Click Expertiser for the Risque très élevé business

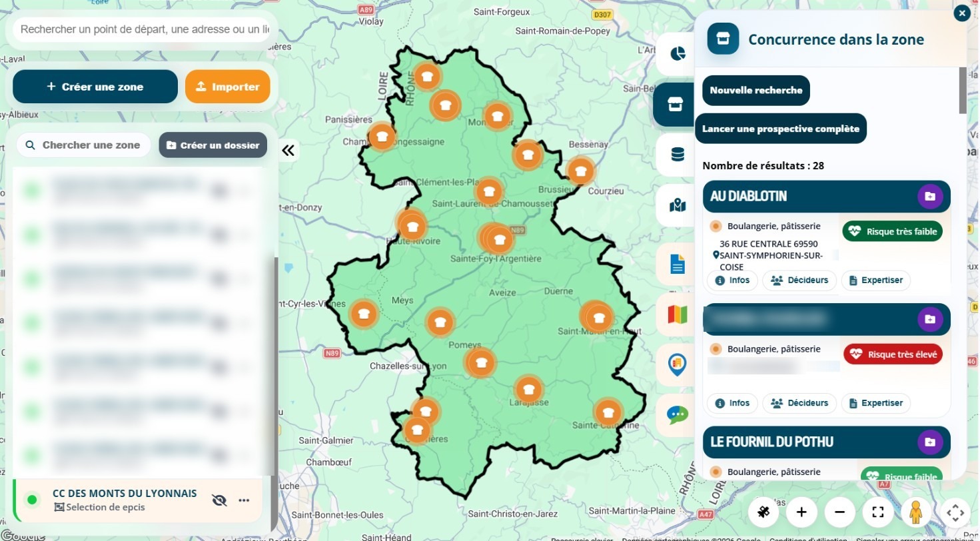[x=875, y=403]
